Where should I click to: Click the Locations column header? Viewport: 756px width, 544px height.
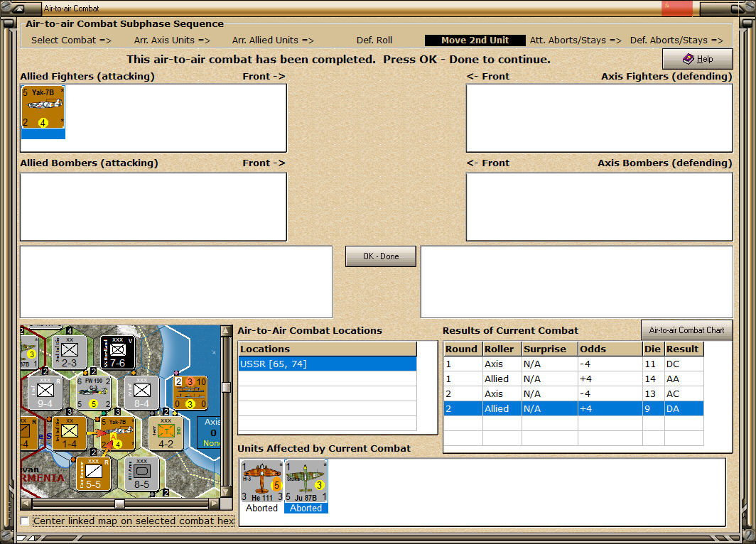tap(328, 349)
